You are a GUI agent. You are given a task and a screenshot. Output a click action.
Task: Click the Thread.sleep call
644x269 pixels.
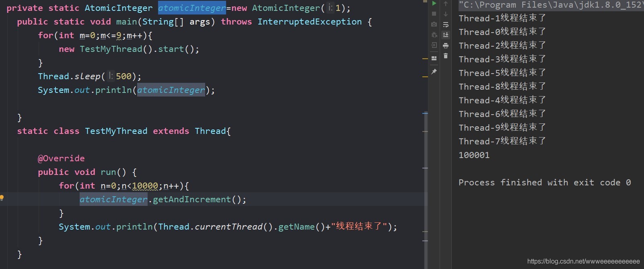(89, 76)
